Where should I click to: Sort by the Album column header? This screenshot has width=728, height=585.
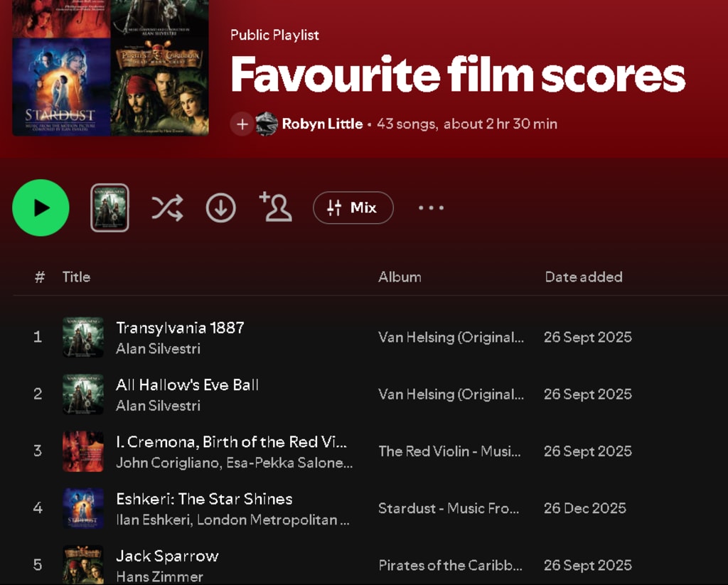click(400, 277)
